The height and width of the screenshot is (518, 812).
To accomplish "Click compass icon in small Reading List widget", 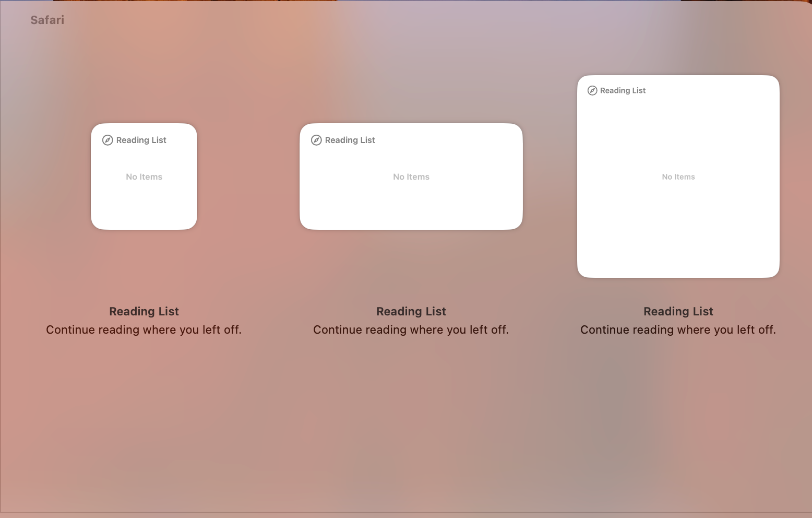I will coord(108,140).
